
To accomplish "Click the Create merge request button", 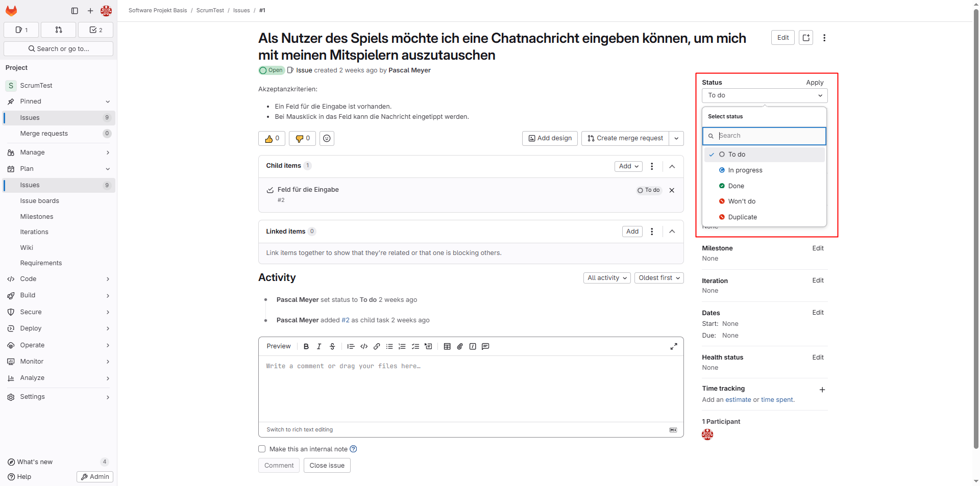I will coord(625,138).
